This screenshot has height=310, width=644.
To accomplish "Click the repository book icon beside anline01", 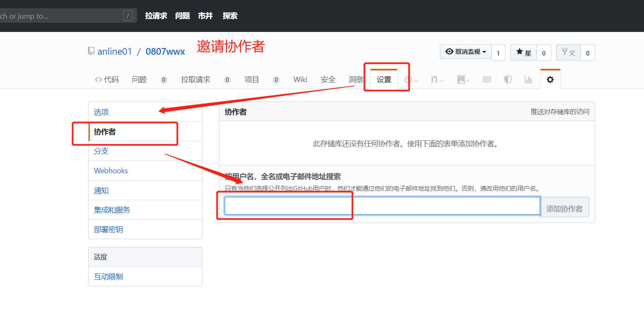I will pyautogui.click(x=91, y=51).
